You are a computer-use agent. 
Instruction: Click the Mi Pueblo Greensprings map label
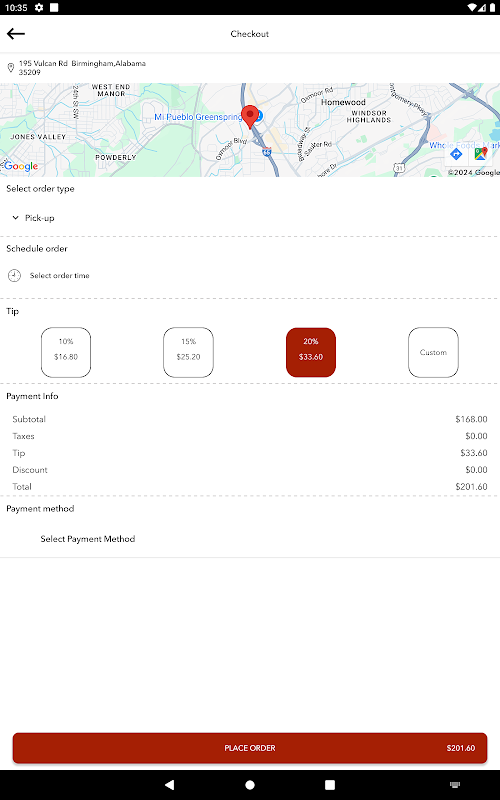coord(198,117)
